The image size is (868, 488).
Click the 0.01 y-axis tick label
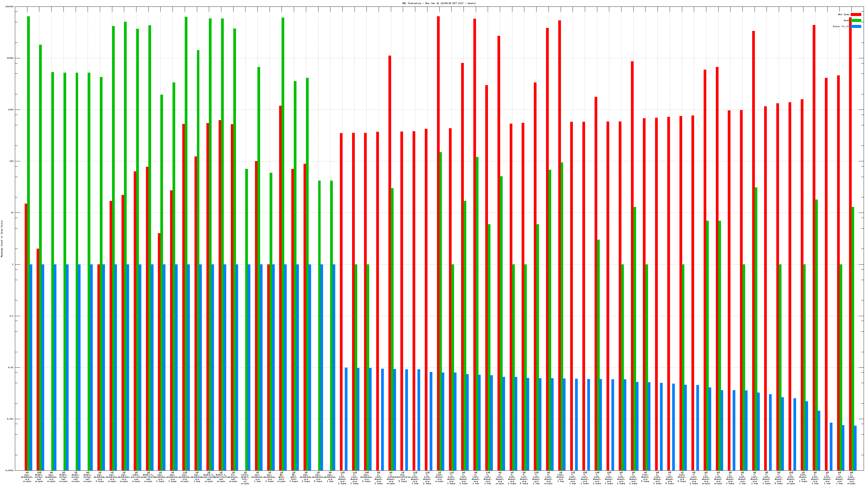coord(11,367)
